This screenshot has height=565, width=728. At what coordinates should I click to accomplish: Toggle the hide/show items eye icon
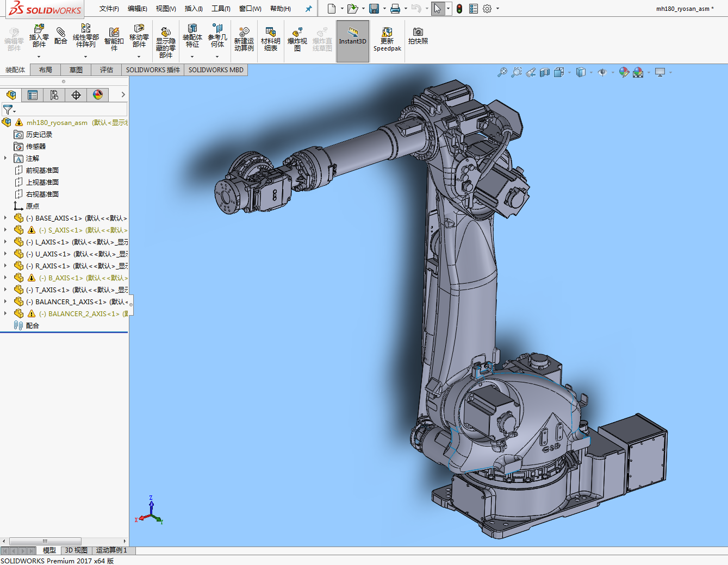(x=602, y=72)
